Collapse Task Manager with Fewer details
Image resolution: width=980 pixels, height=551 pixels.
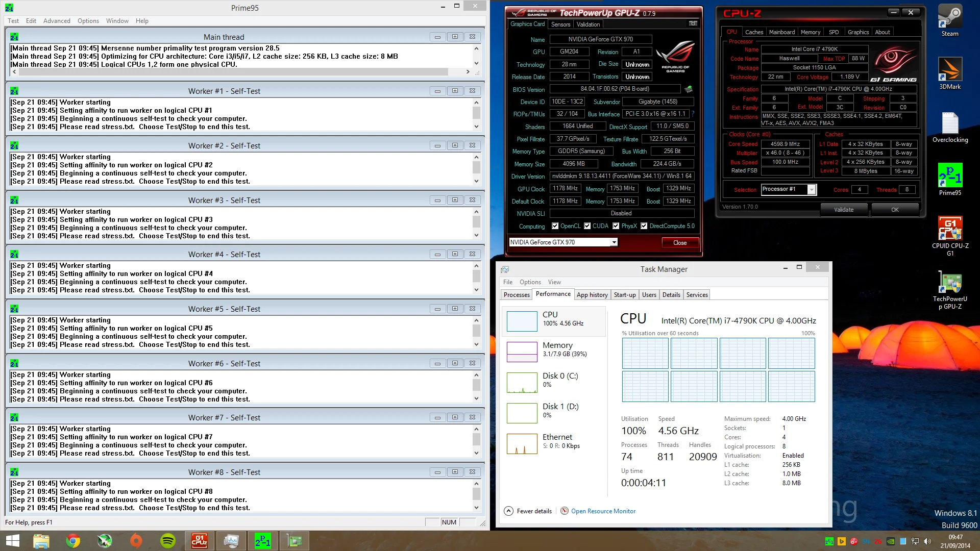[x=528, y=511]
